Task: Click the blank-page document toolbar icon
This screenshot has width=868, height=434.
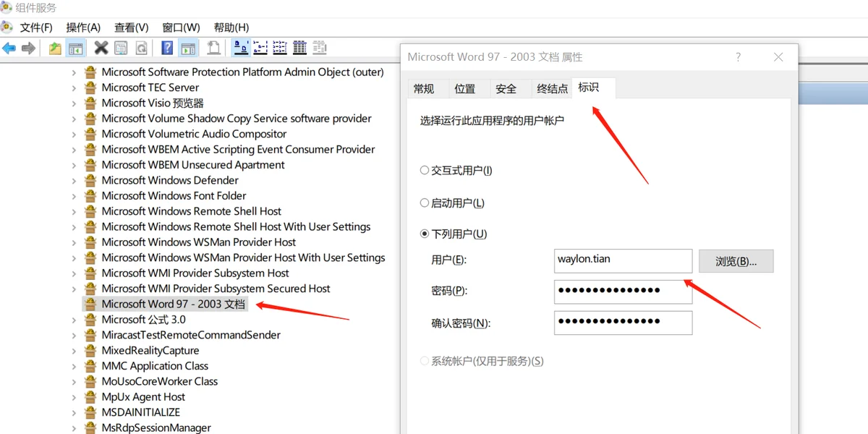Action: (213, 48)
